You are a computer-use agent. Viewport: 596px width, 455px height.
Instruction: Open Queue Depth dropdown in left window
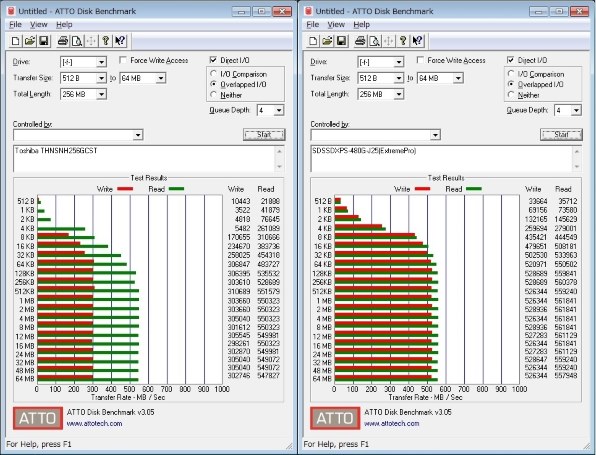pos(279,111)
